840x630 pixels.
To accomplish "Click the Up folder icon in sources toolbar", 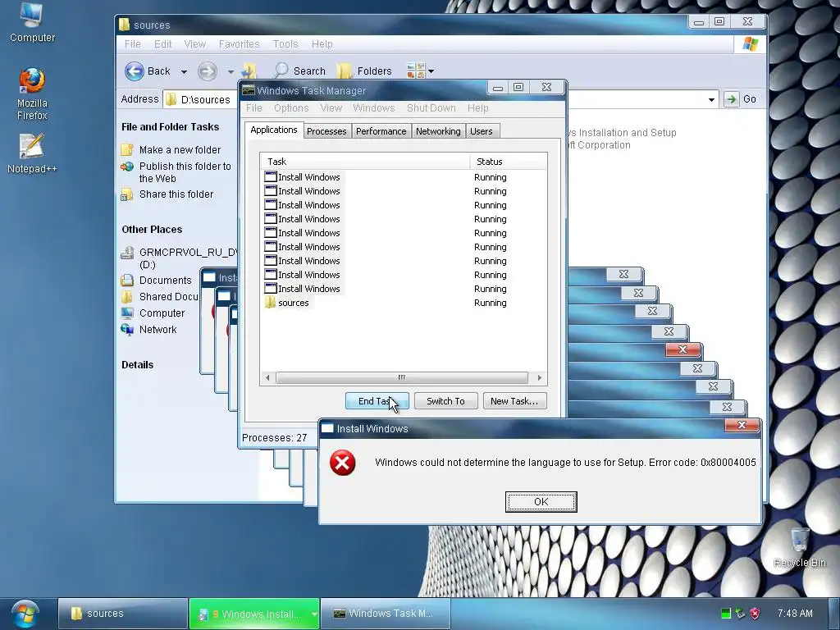I will (x=249, y=71).
